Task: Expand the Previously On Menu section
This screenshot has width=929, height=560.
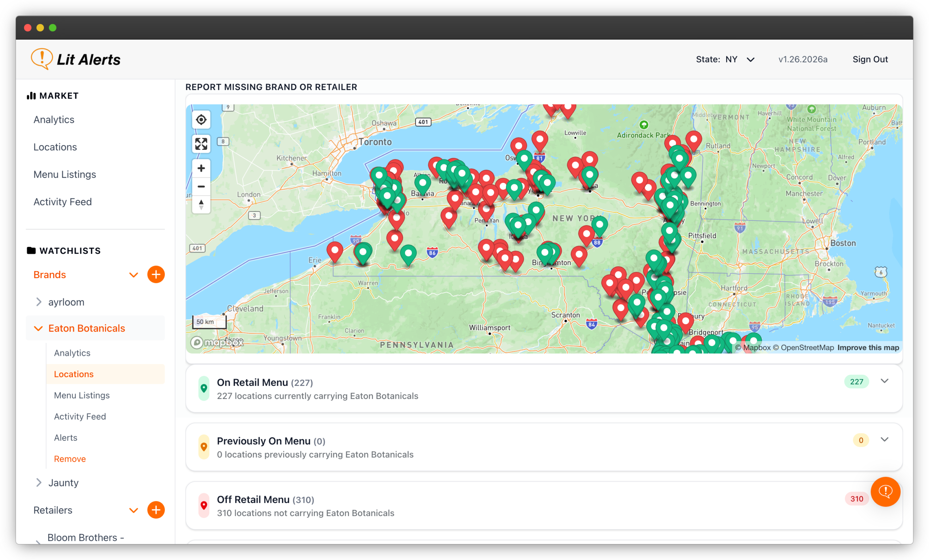Action: (884, 440)
